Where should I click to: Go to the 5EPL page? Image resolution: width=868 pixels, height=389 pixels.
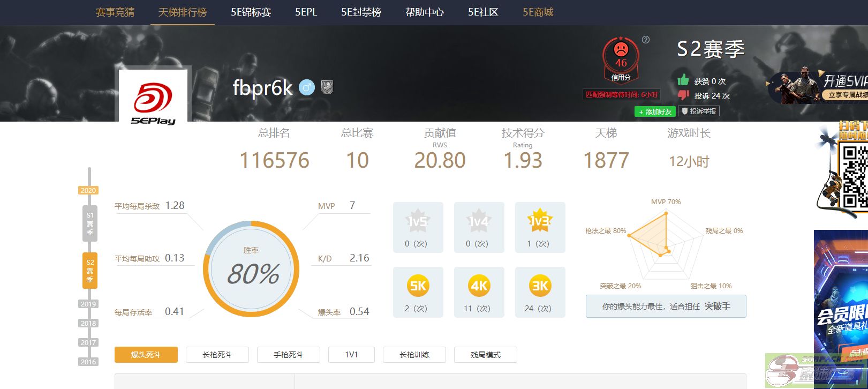click(x=306, y=12)
